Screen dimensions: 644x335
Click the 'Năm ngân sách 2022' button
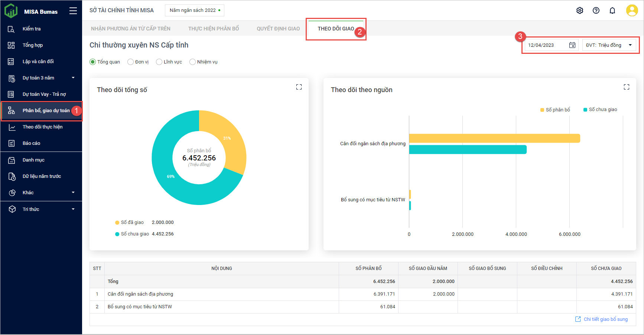(x=195, y=10)
